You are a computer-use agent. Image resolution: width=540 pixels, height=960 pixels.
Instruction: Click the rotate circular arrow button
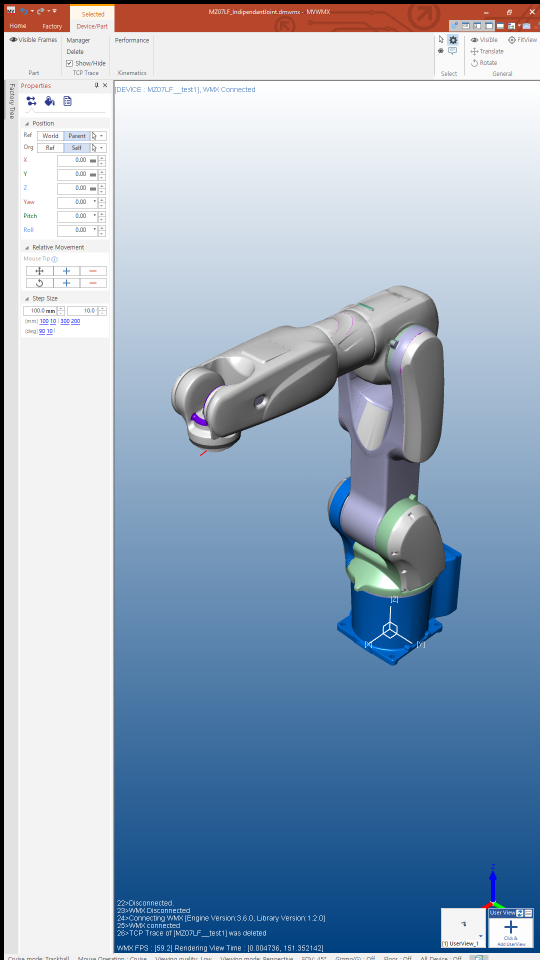coord(40,283)
